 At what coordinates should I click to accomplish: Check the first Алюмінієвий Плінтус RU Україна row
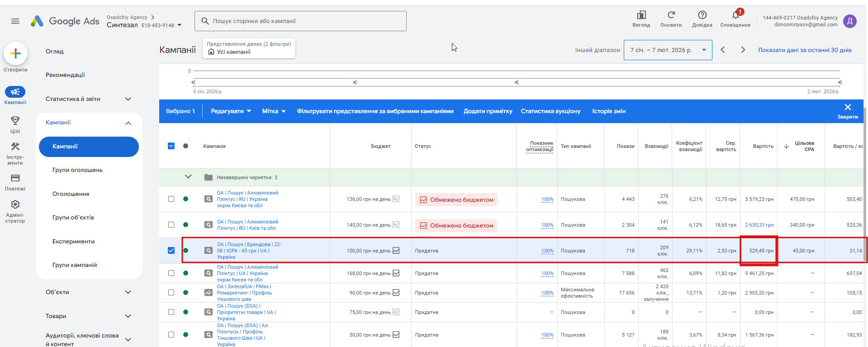(x=171, y=199)
